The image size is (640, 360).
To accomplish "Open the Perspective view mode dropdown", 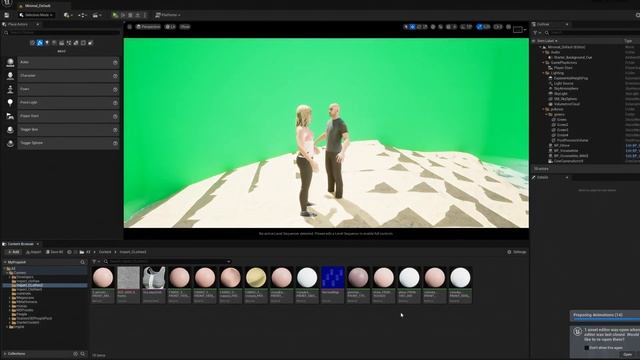I will tap(148, 27).
